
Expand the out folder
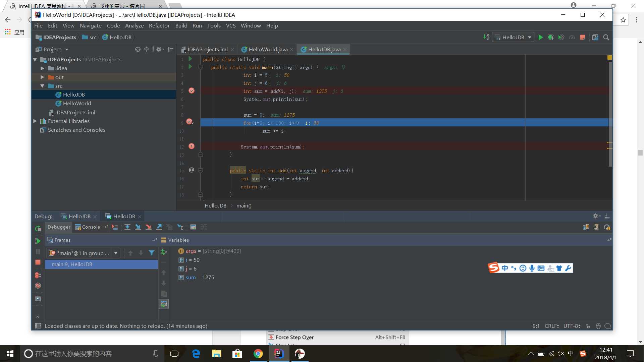pyautogui.click(x=42, y=77)
